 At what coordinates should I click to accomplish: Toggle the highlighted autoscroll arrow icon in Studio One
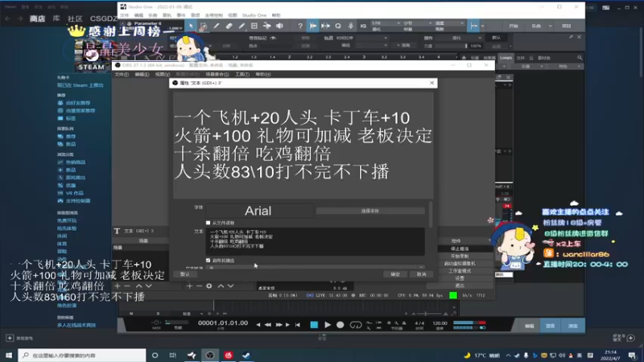[x=313, y=26]
